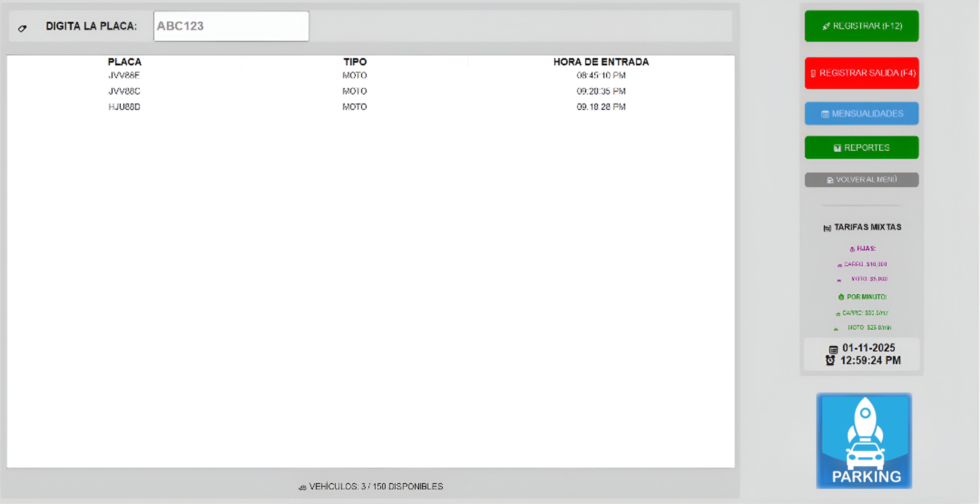The width and height of the screenshot is (980, 504).
Task: Click the tag icon beside DIGITA LA PLACA
Action: (22, 28)
